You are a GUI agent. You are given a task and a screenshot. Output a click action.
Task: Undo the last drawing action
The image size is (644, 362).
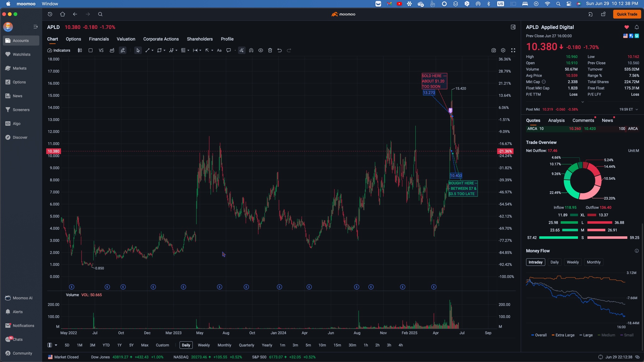coord(280,50)
